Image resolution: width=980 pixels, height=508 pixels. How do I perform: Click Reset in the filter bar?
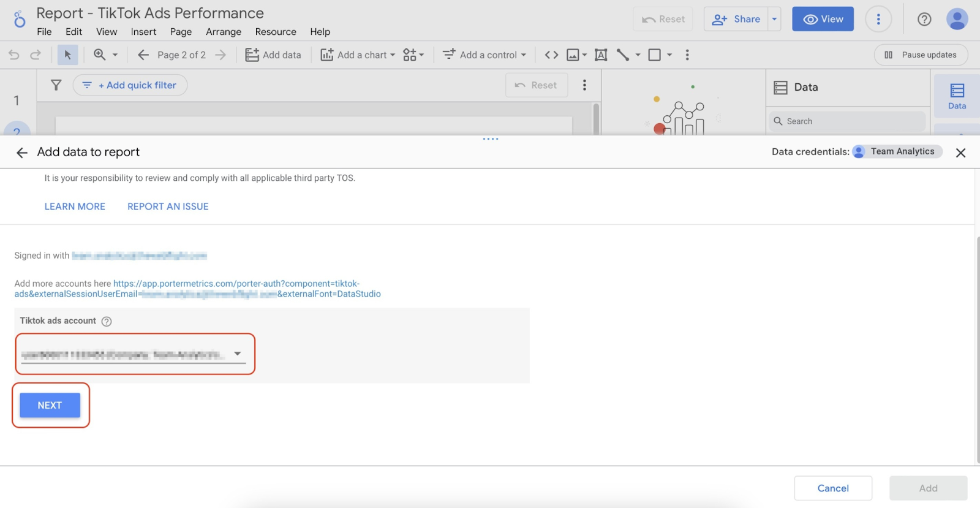coord(537,85)
